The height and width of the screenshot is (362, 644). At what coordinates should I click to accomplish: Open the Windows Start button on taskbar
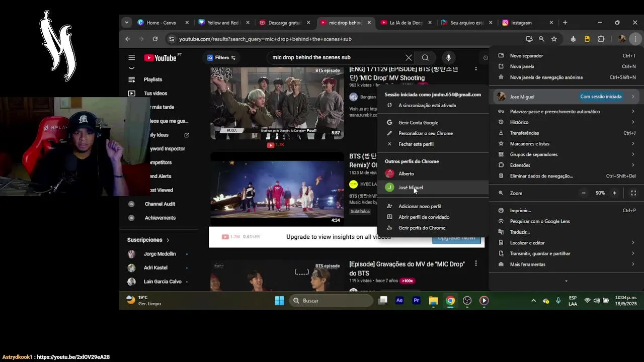tap(279, 301)
